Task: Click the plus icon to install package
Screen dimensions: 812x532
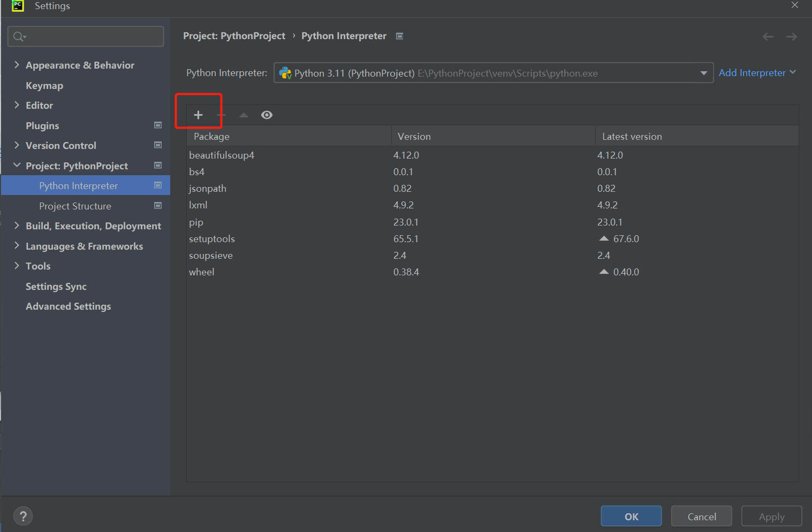Action: coord(198,115)
